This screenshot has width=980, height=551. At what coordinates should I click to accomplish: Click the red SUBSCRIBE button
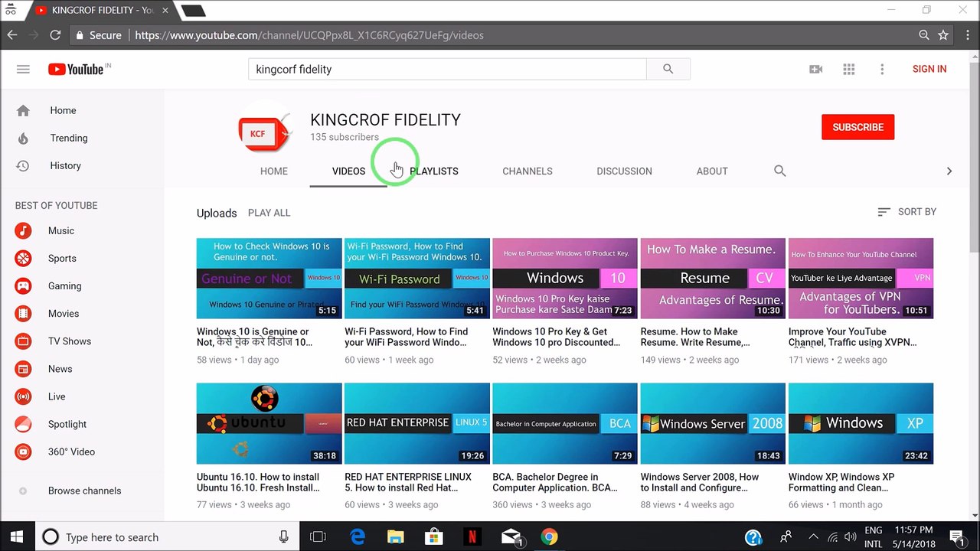(857, 127)
